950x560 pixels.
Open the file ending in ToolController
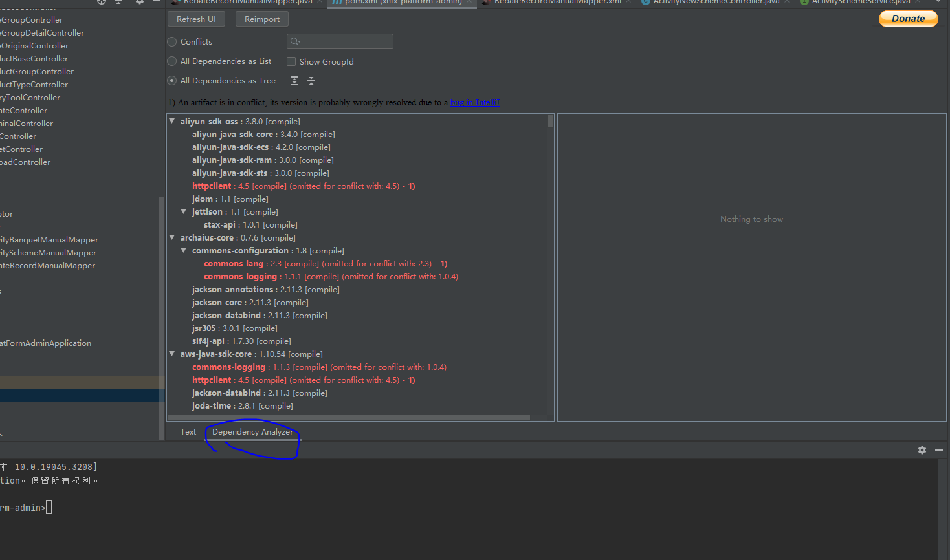click(x=30, y=98)
